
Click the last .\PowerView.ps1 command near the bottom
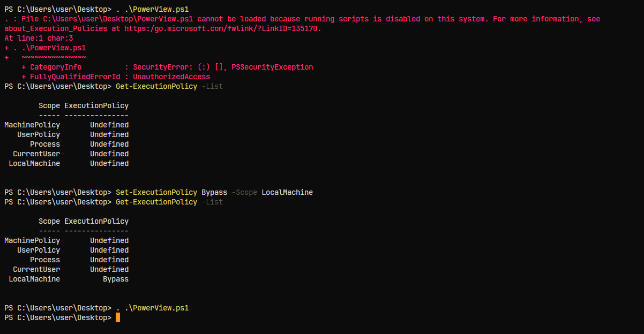(x=156, y=308)
